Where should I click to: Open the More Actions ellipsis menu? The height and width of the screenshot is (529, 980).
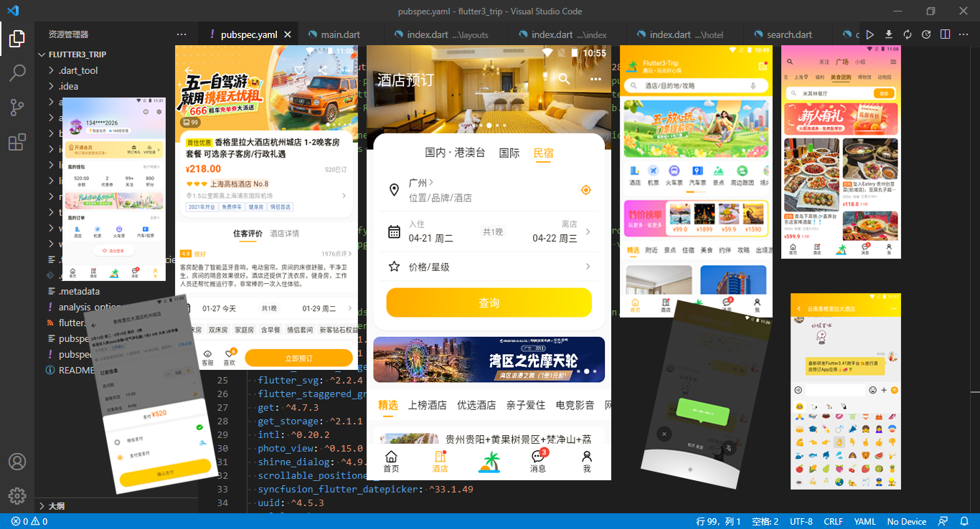click(x=963, y=34)
